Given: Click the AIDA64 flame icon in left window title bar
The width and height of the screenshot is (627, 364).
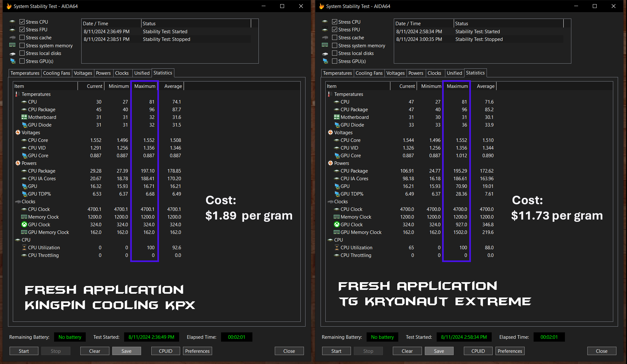Looking at the screenshot, I should (x=9, y=6).
